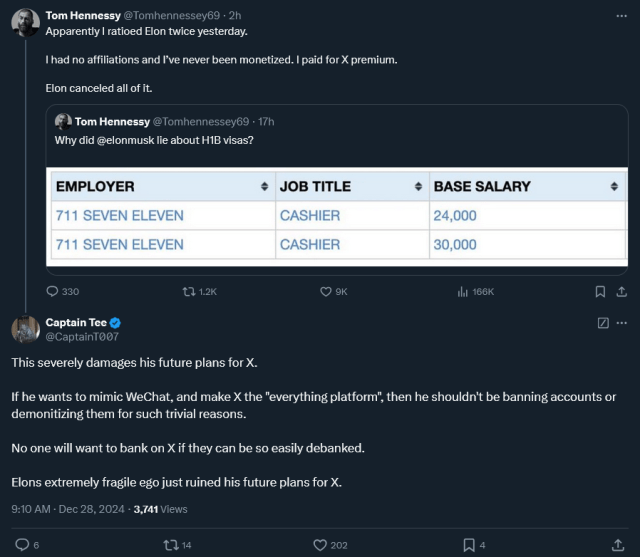This screenshot has width=640, height=557.
Task: Open Grok explain icon on Captain Tee's post
Action: point(603,323)
